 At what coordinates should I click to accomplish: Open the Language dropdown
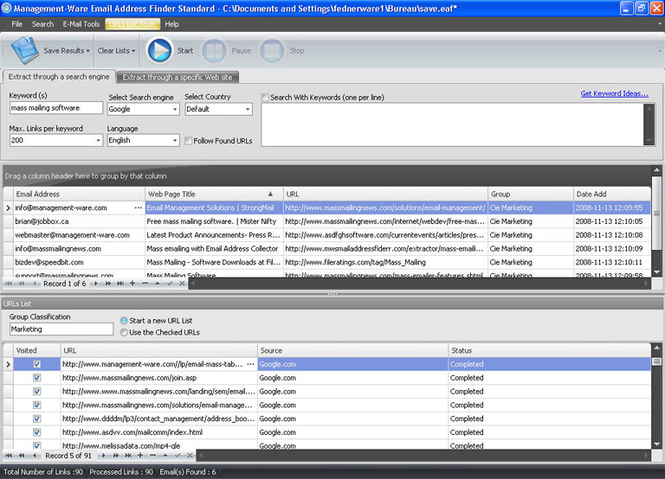(x=175, y=140)
